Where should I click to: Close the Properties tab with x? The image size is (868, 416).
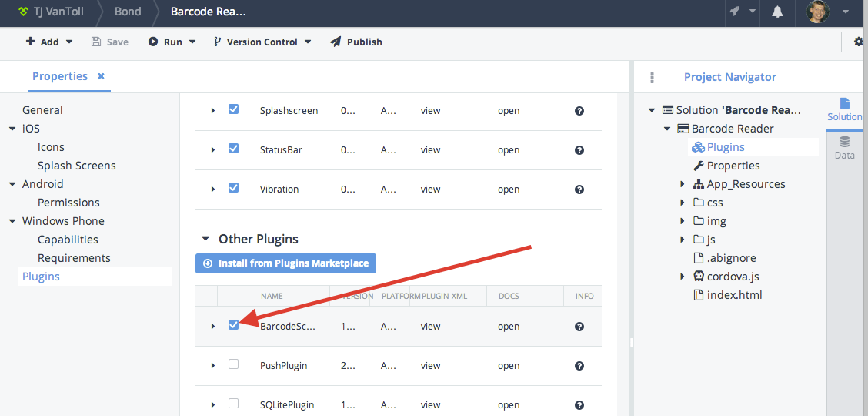(x=101, y=76)
